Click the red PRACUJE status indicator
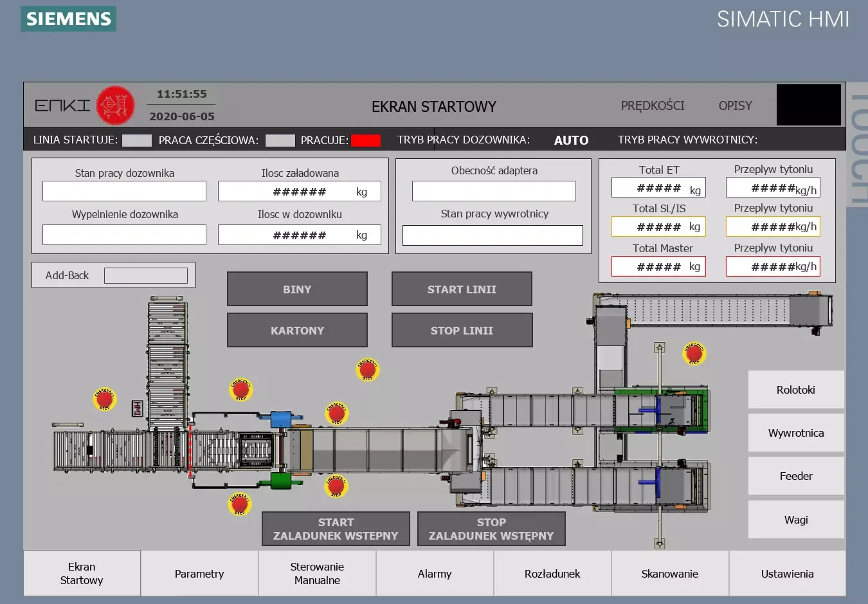This screenshot has width=868, height=604. coord(365,140)
